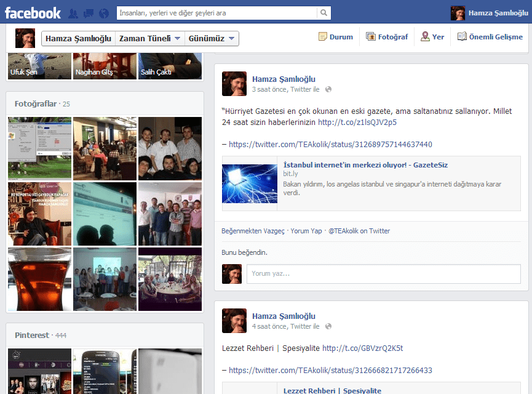Open http://t.co/z1lsQJV2p5 link
Image resolution: width=532 pixels, height=394 pixels.
point(357,123)
